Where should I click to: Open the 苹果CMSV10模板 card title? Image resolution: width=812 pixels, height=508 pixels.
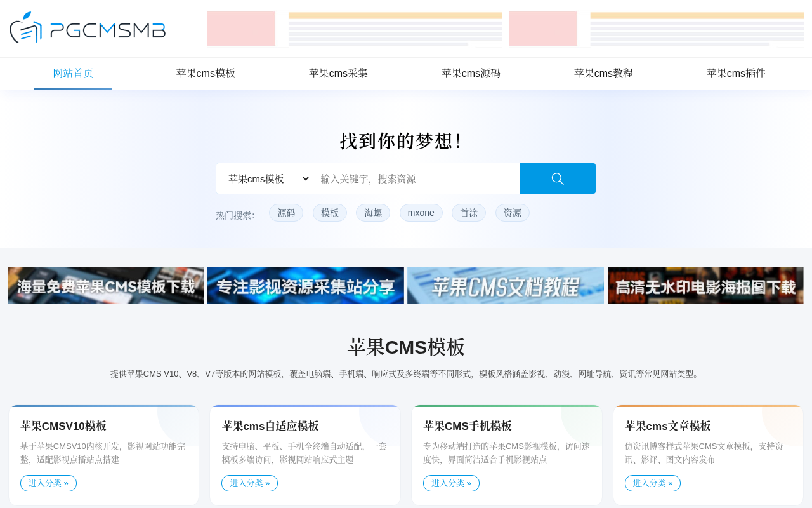click(x=63, y=426)
